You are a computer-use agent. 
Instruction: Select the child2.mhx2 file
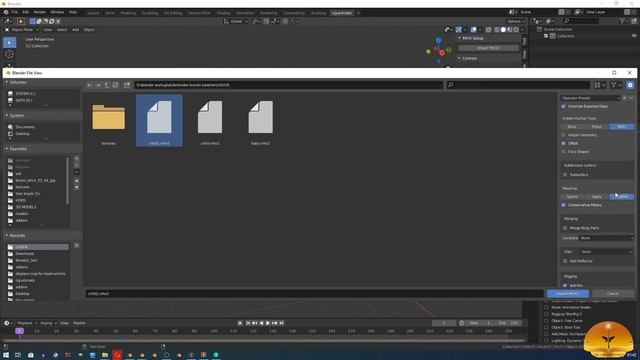pyautogui.click(x=159, y=121)
